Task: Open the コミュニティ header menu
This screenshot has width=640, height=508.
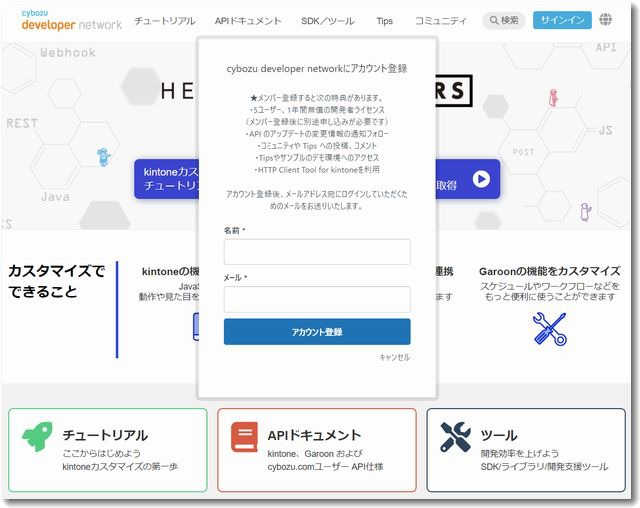Action: point(440,21)
